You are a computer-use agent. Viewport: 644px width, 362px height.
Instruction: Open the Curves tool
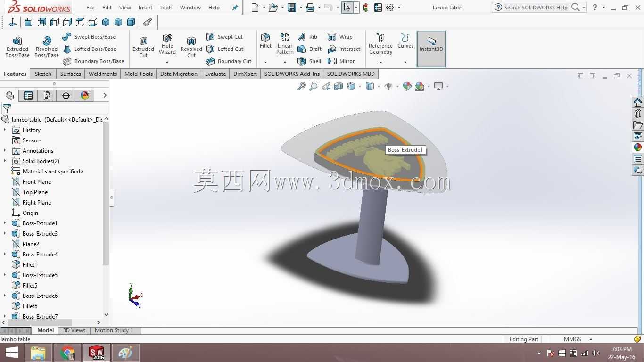pos(405,41)
